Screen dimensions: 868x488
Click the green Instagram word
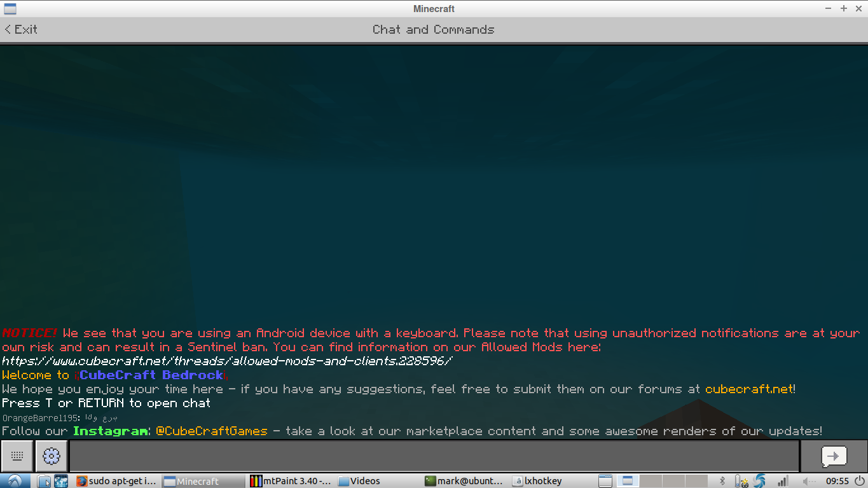click(111, 431)
